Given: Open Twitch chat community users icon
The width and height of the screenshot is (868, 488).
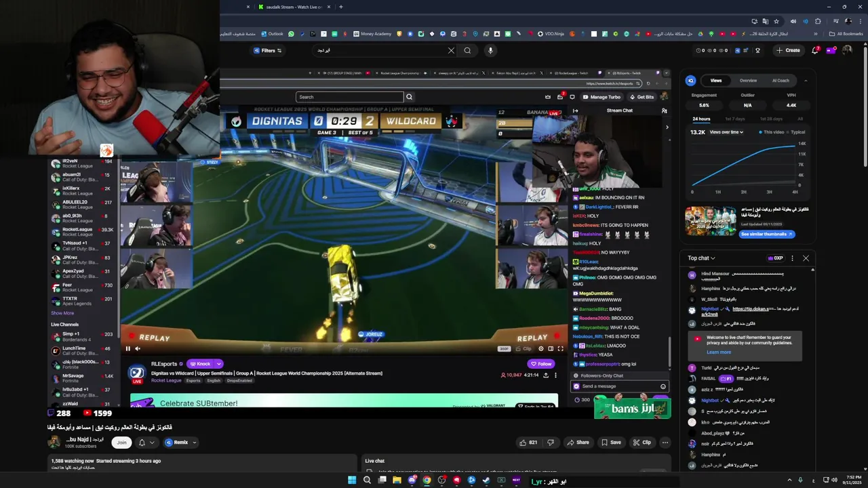Looking at the screenshot, I should tap(664, 110).
